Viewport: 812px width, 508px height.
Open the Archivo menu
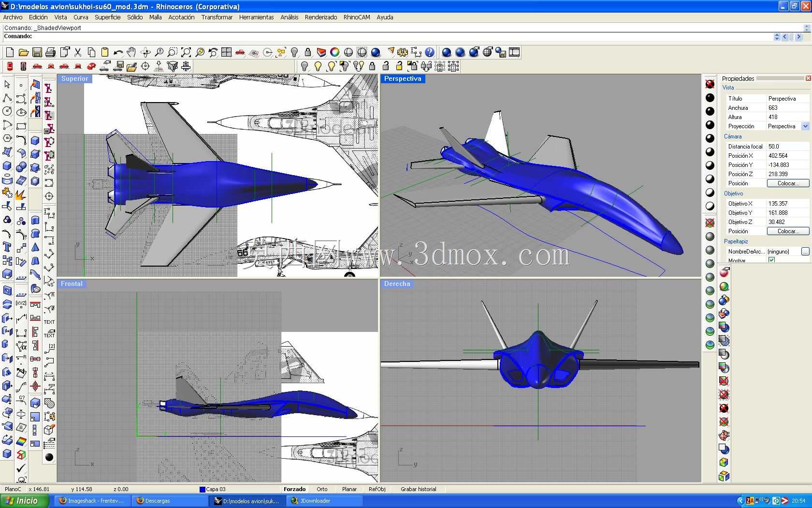point(13,17)
